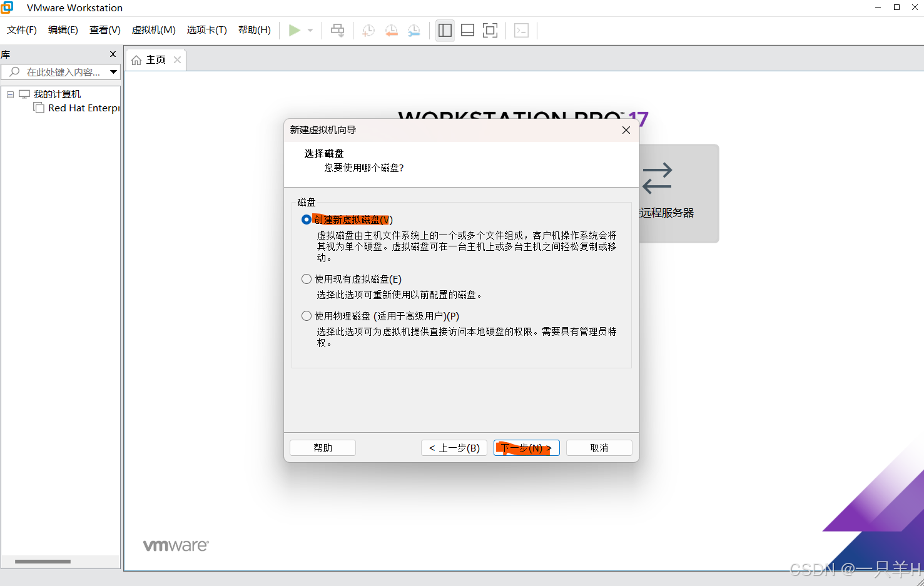
Task: Maximize the VMware Workstation window
Action: (896, 8)
